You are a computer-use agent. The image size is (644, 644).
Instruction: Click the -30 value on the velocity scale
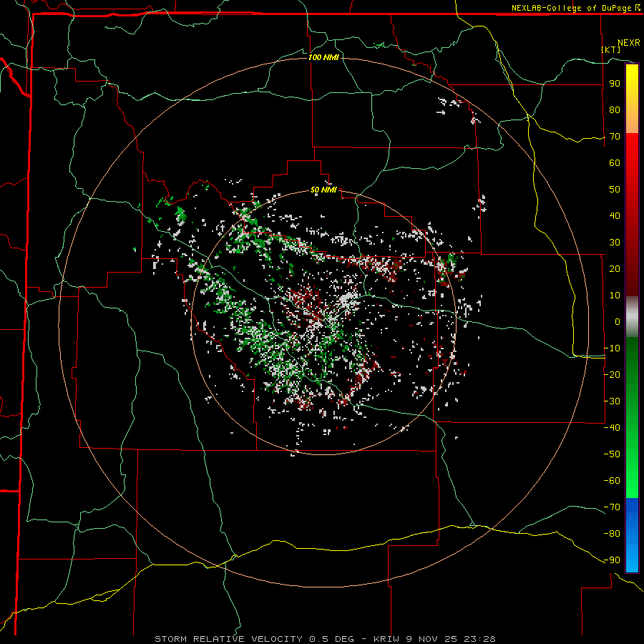612,401
